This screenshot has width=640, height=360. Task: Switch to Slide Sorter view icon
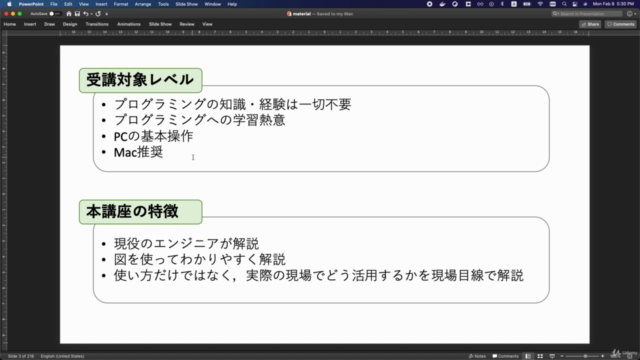540,356
